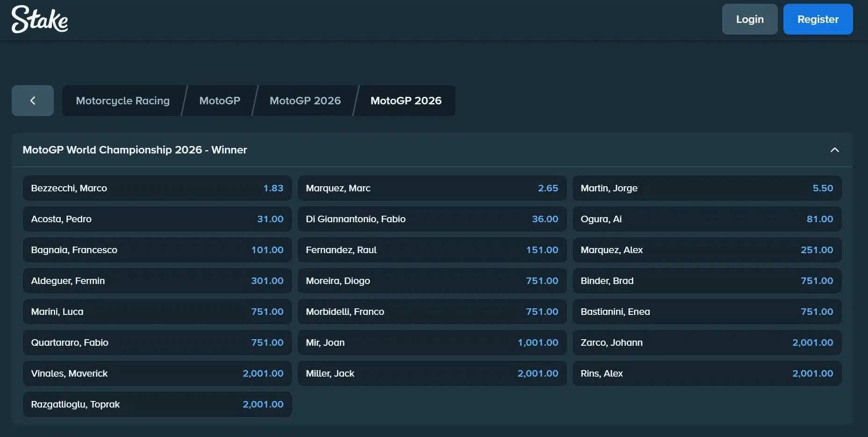Add Binder, Brad at 751.00
The image size is (868, 437).
coord(707,281)
